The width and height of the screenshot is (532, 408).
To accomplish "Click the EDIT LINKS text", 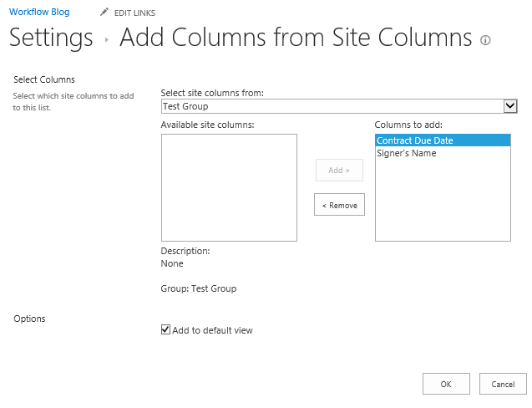I will 134,13.
